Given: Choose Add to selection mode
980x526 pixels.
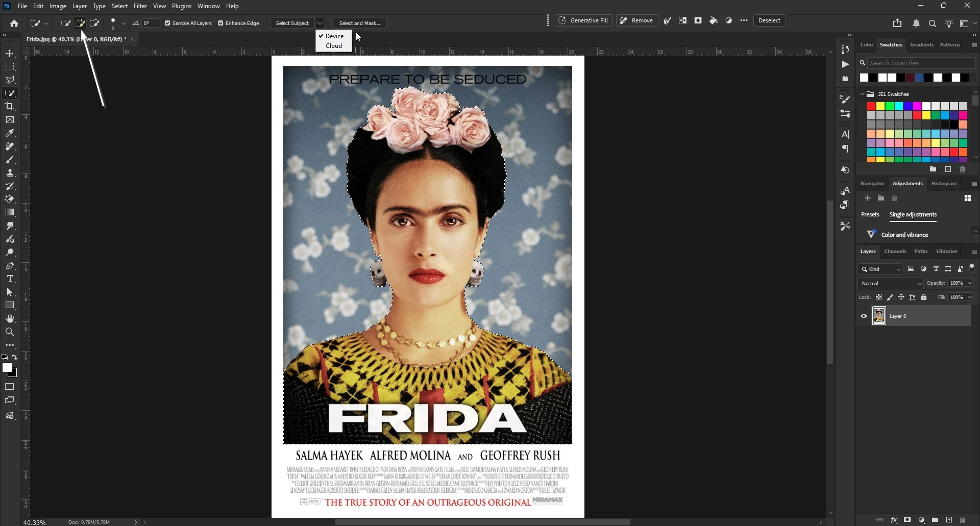Looking at the screenshot, I should coord(80,23).
